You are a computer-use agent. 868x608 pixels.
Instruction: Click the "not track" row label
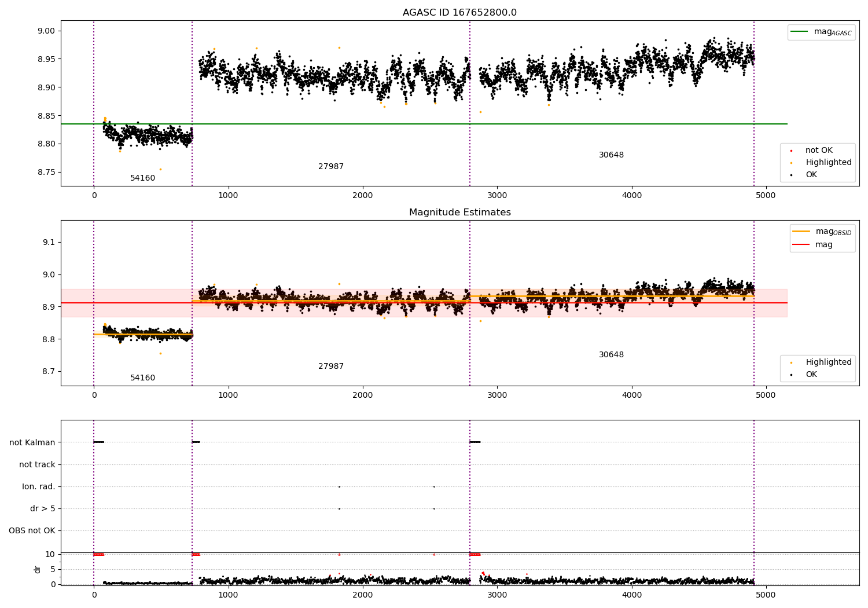[x=37, y=465]
